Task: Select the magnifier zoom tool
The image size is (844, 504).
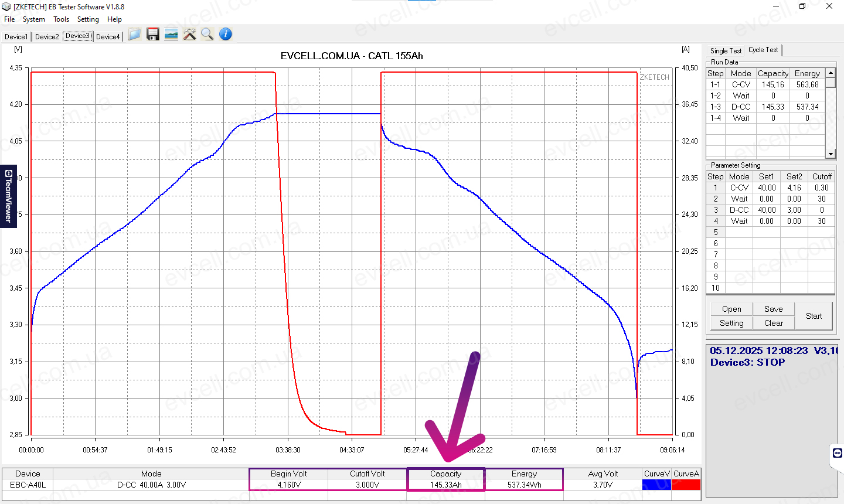Action: click(x=207, y=34)
